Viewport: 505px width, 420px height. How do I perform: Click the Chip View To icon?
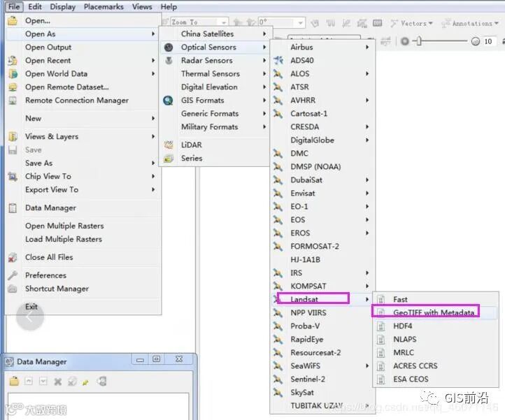[13, 176]
